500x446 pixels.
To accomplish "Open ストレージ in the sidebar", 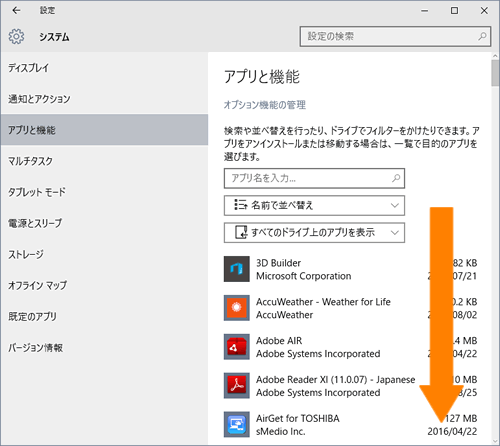I will pyautogui.click(x=104, y=254).
